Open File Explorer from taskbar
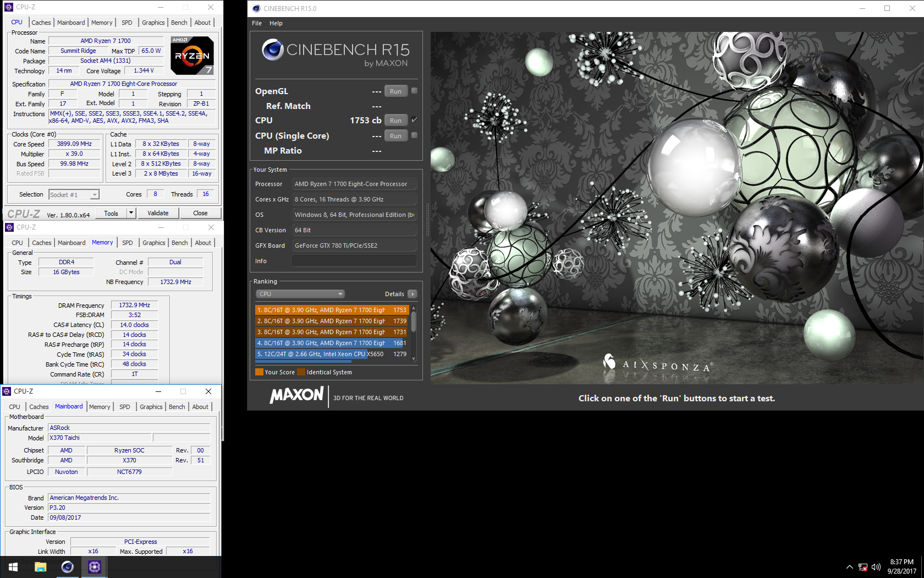This screenshot has height=578, width=924. click(40, 566)
